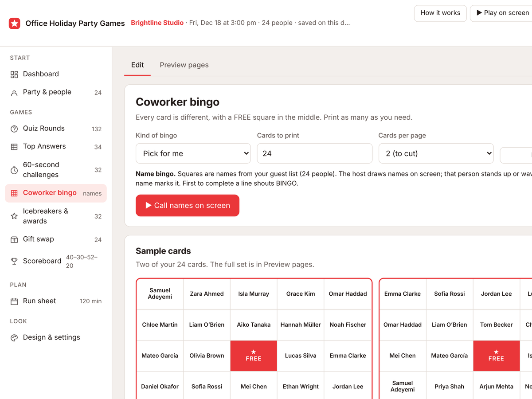Click the Hannah Müller square
The image size is (532, 399).
pos(301,325)
